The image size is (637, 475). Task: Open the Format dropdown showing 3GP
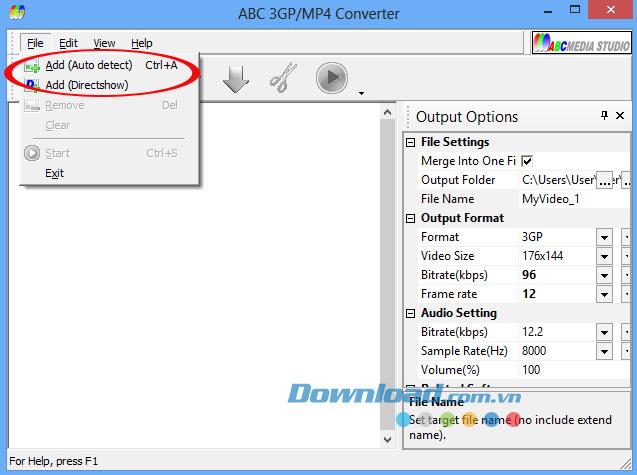(604, 237)
